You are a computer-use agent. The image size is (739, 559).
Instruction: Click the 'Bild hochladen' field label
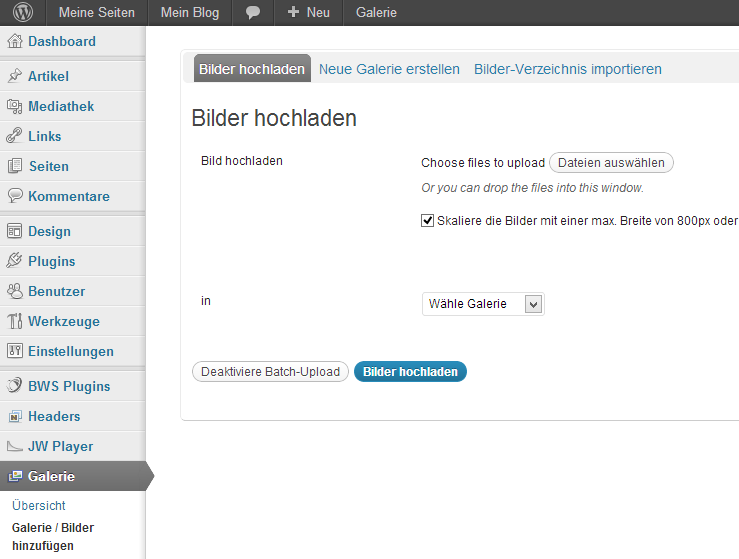[242, 161]
